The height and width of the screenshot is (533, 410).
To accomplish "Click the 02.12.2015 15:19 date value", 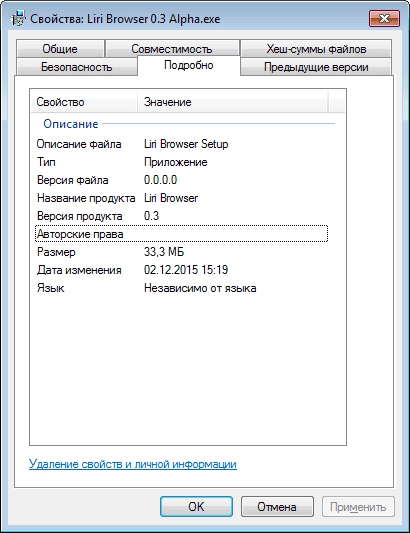I will [x=186, y=270].
